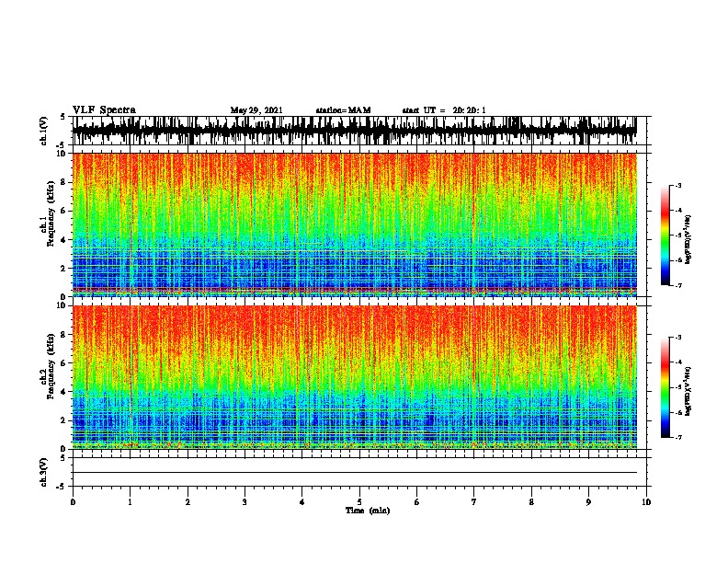This screenshot has height=563, width=728.
Task: Select the "start UT = 20:20:1" text
Action: [x=444, y=110]
